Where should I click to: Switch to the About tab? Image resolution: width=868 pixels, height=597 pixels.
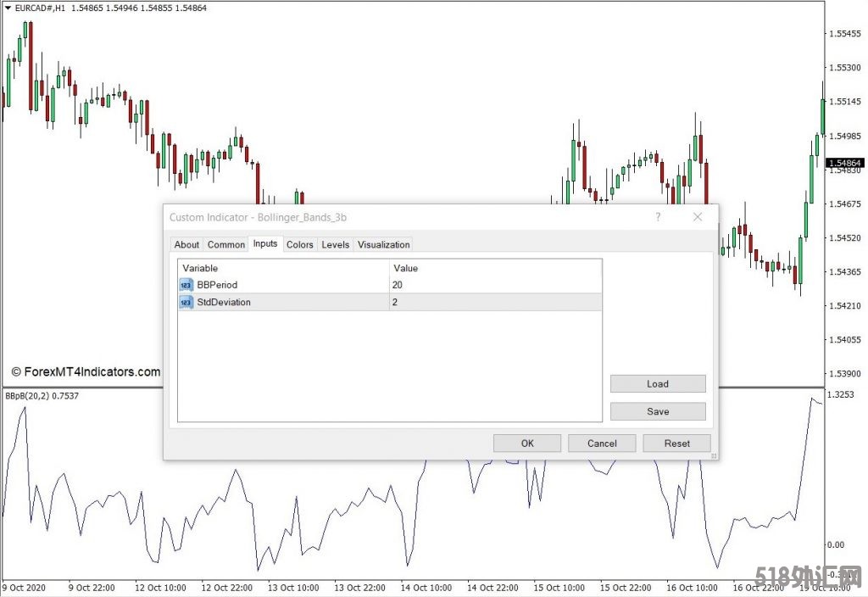tap(186, 244)
